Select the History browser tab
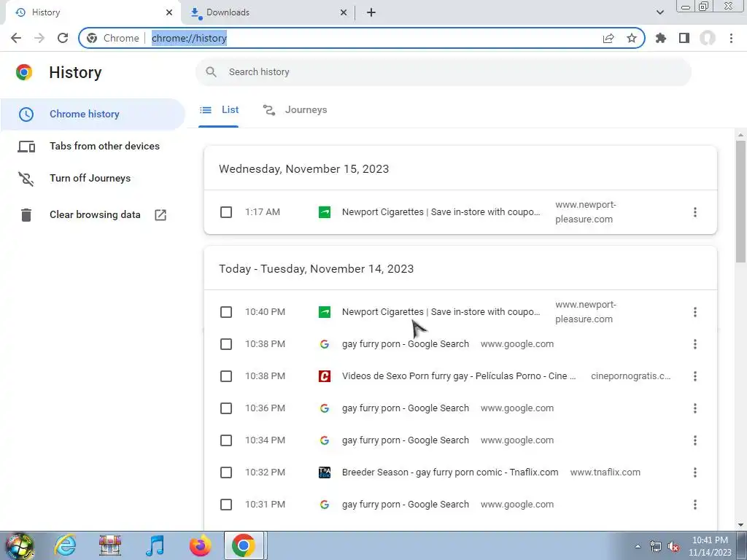Image resolution: width=747 pixels, height=560 pixels. click(x=93, y=12)
